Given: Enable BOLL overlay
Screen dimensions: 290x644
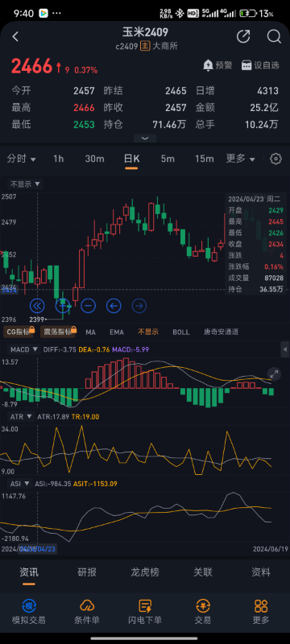Looking at the screenshot, I should [x=181, y=332].
